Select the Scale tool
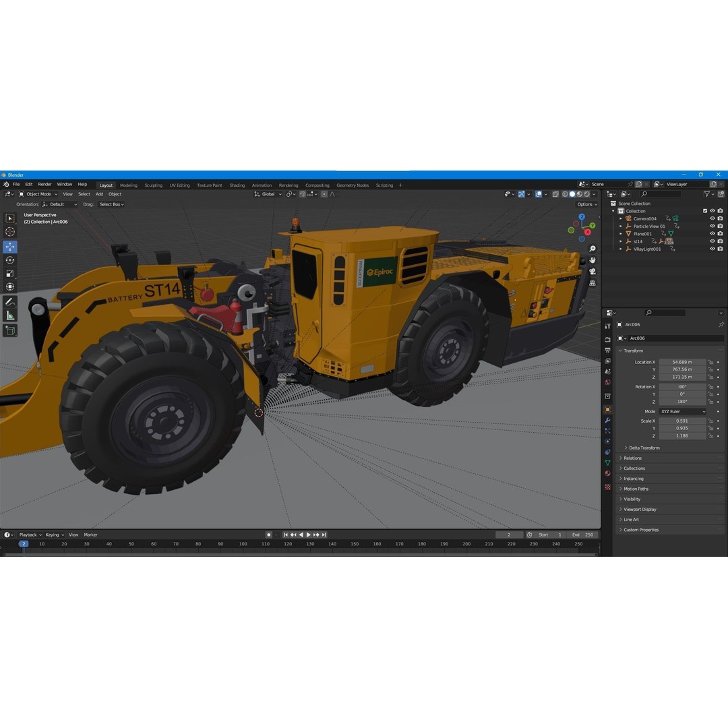Viewport: 728px width, 728px height. click(x=9, y=274)
